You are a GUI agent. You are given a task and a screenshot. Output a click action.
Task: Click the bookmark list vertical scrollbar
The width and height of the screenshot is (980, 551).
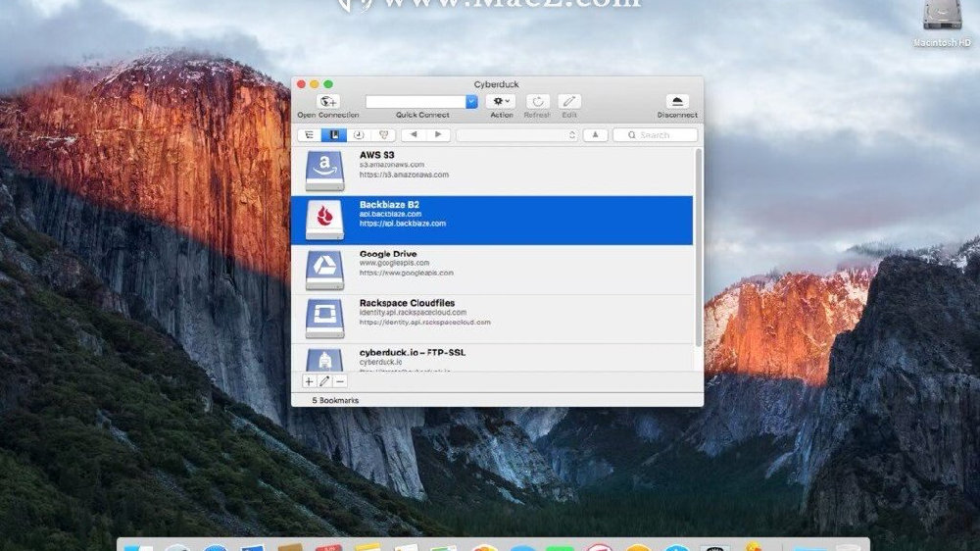[698, 247]
